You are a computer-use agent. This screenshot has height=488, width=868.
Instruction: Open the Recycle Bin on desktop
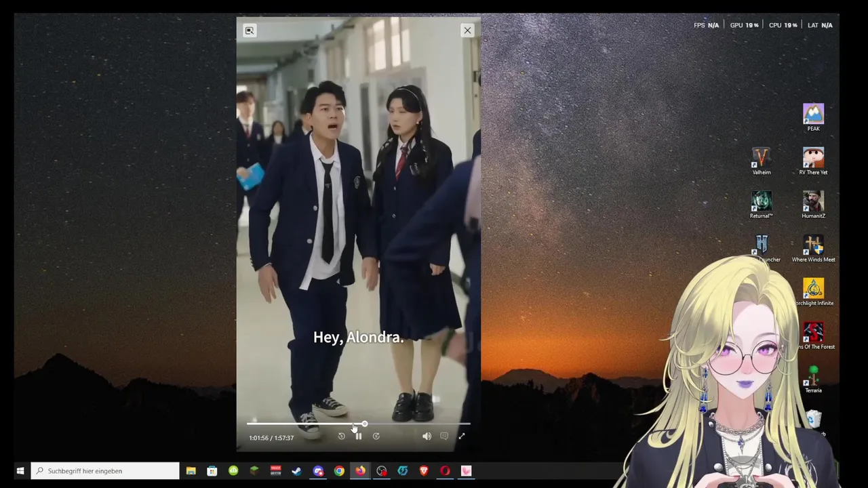pos(814,420)
